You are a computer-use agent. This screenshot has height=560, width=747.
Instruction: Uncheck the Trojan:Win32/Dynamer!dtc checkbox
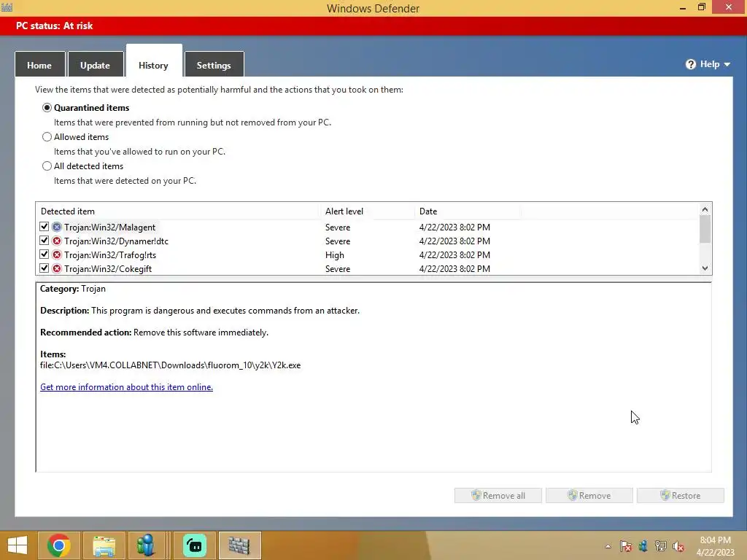click(x=44, y=241)
